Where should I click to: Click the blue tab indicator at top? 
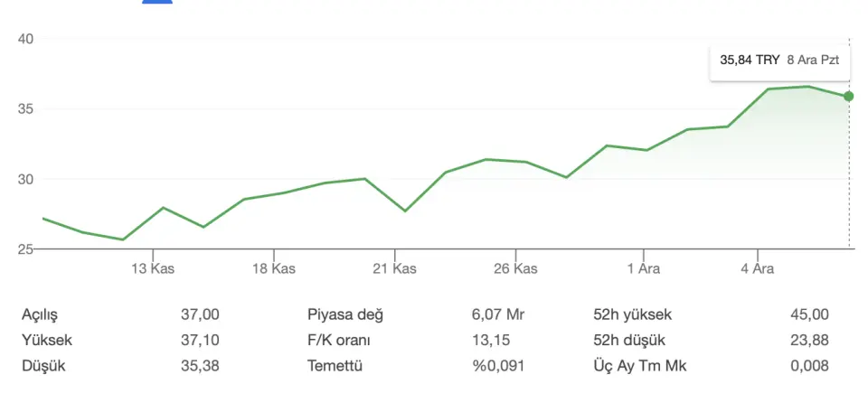(158, 2)
